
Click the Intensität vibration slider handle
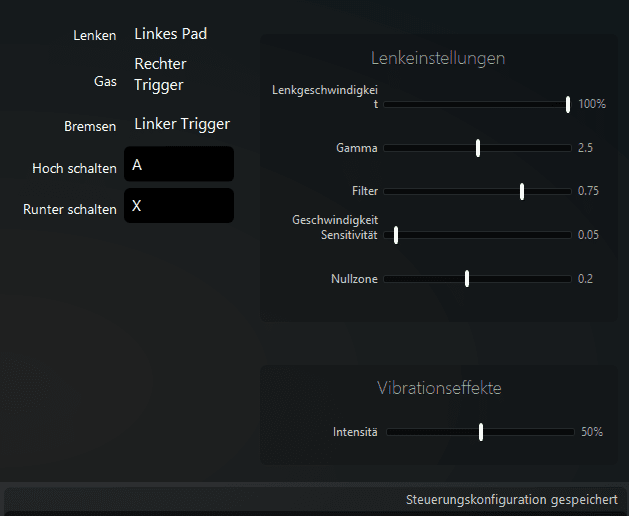(x=481, y=432)
